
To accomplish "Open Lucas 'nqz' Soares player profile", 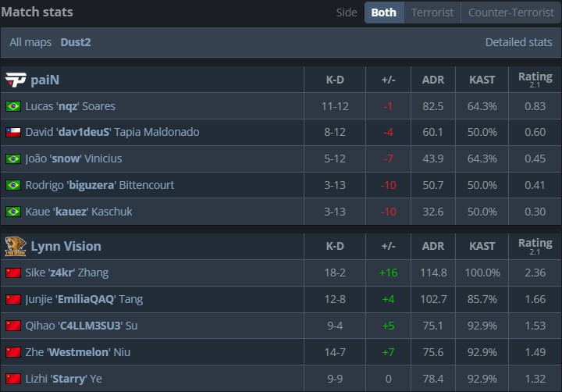I will point(70,106).
